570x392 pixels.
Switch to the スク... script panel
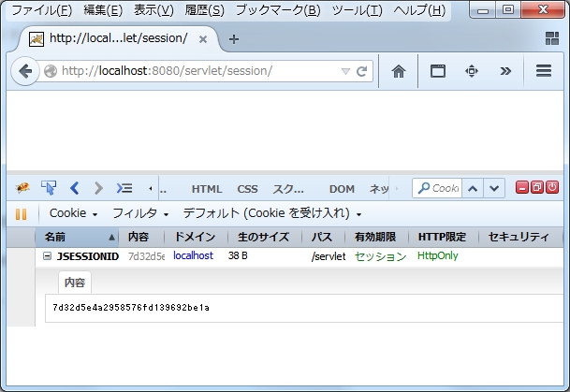(288, 189)
